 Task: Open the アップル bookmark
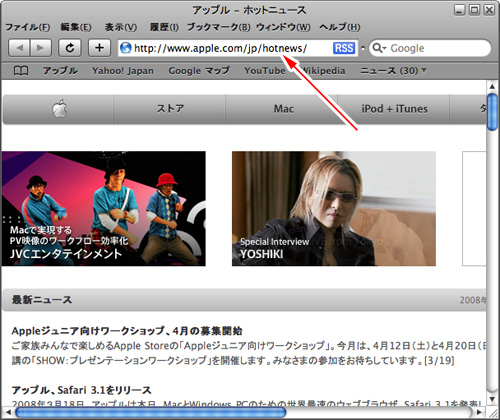[x=60, y=71]
